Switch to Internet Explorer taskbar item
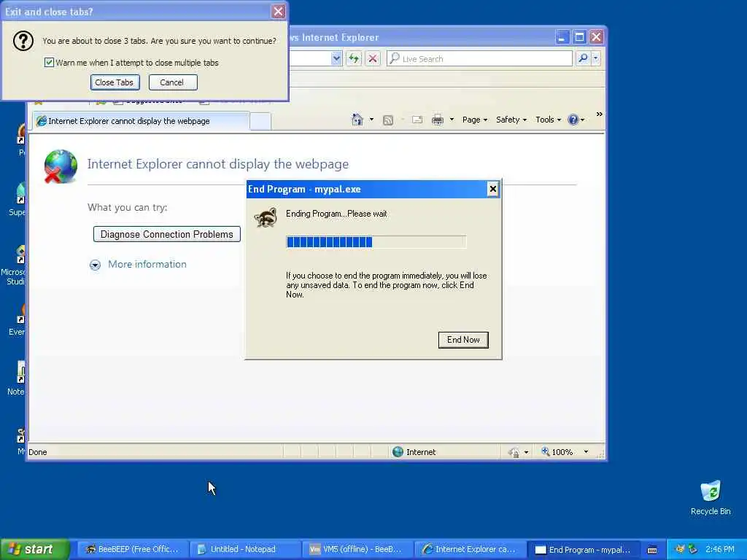The height and width of the screenshot is (560, 747). [470, 550]
